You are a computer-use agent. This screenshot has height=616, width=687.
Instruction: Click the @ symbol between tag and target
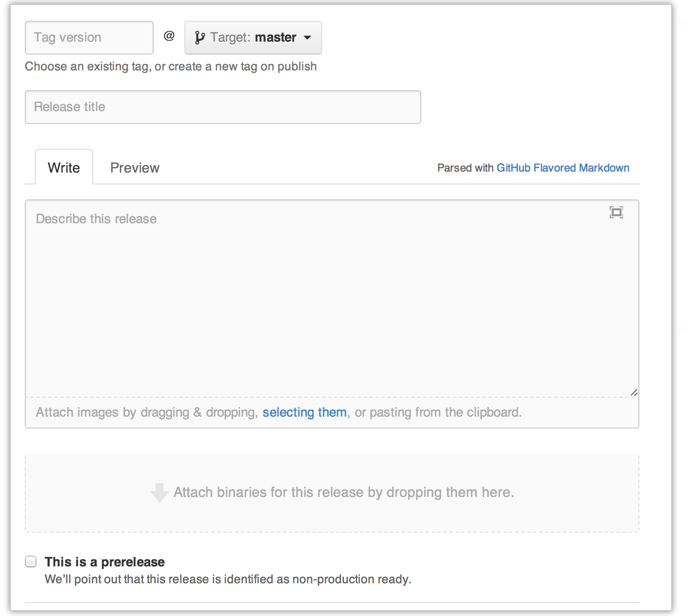169,36
